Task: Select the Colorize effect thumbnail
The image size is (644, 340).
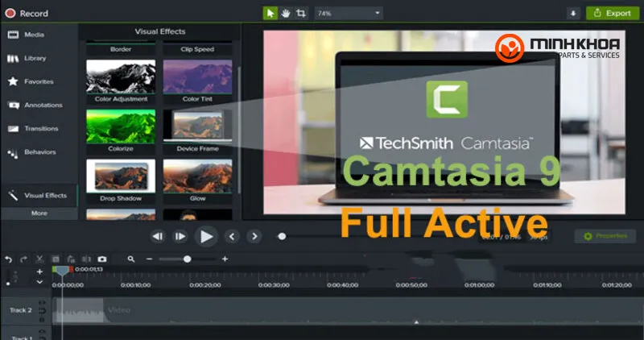Action: coord(121,129)
